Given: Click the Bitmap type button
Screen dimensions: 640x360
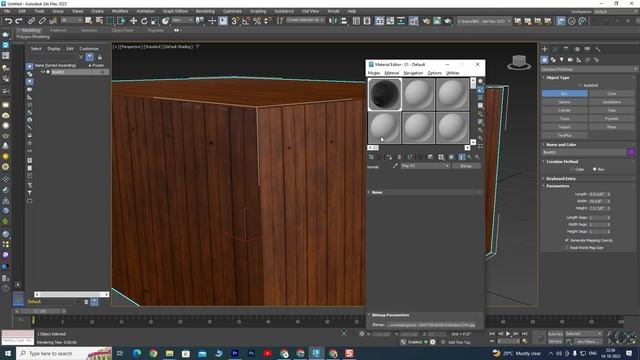Looking at the screenshot, I should pos(466,166).
